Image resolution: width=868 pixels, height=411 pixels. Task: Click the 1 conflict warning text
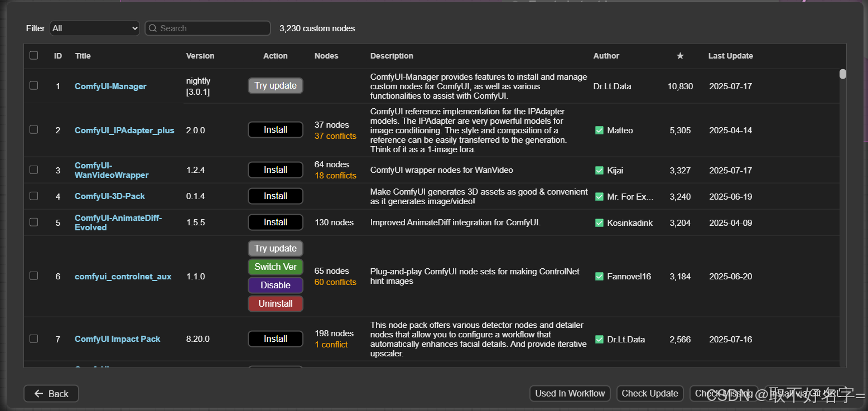click(331, 345)
